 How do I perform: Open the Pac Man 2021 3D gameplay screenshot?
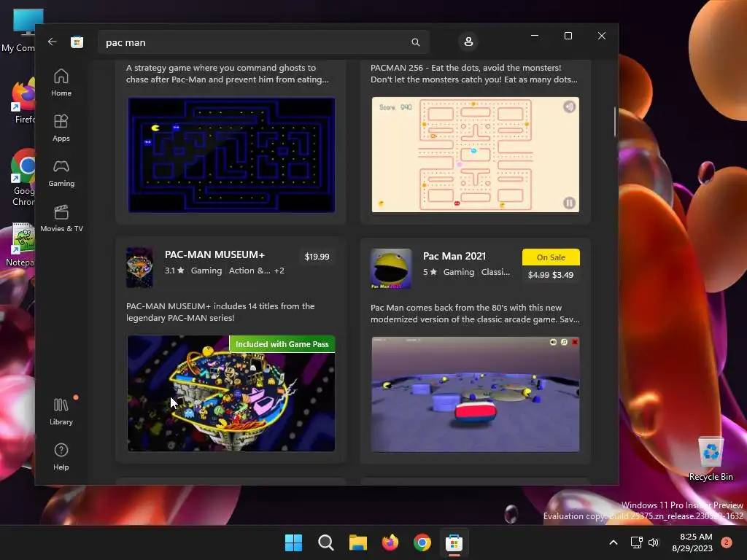[x=475, y=394]
